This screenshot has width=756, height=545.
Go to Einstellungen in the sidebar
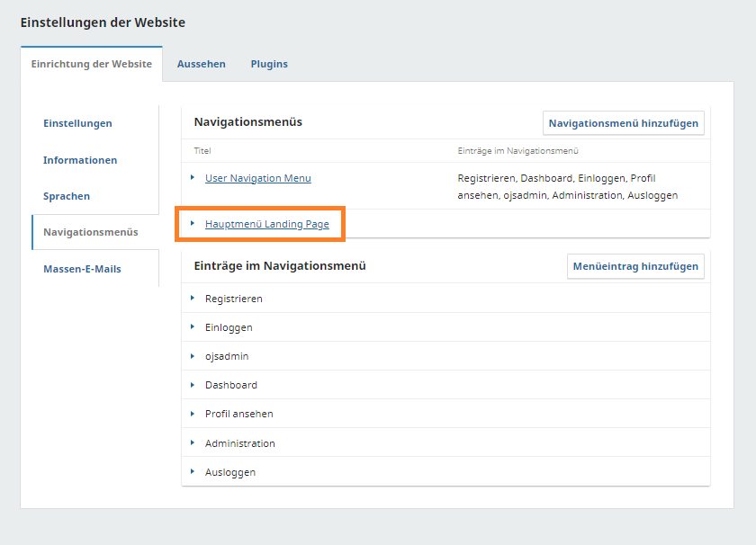tap(77, 123)
